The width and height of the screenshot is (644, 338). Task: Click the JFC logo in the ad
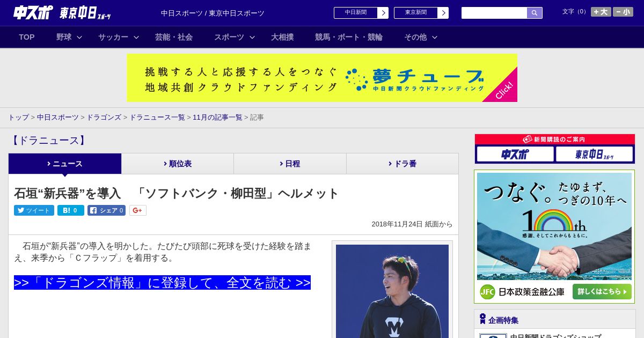(487, 292)
